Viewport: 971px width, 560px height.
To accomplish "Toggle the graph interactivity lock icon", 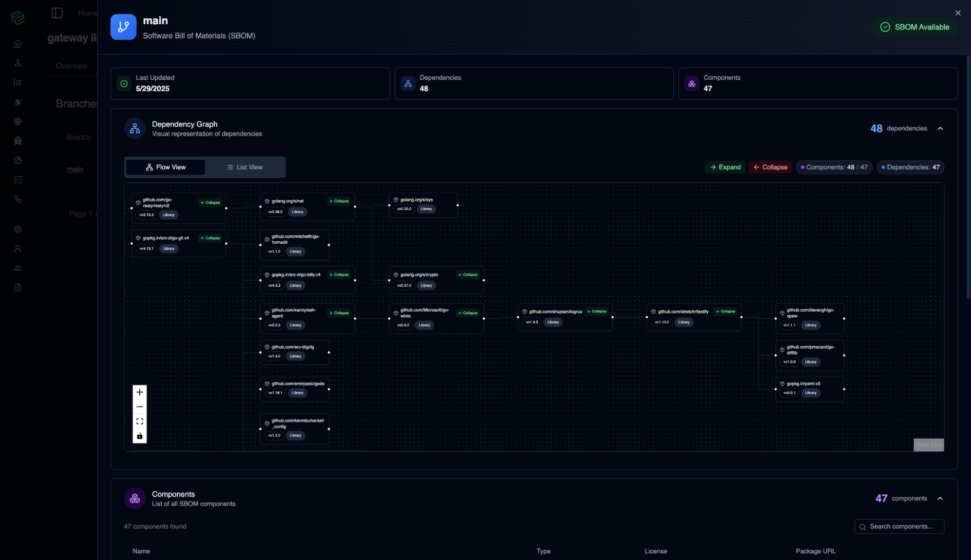I will point(139,436).
